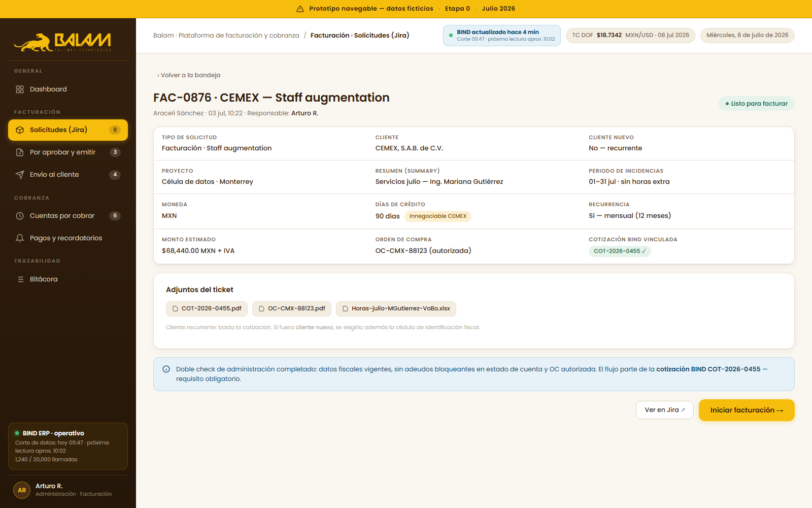Click the Pagos y recordatorios bell icon
This screenshot has height=508, width=812.
tap(20, 238)
